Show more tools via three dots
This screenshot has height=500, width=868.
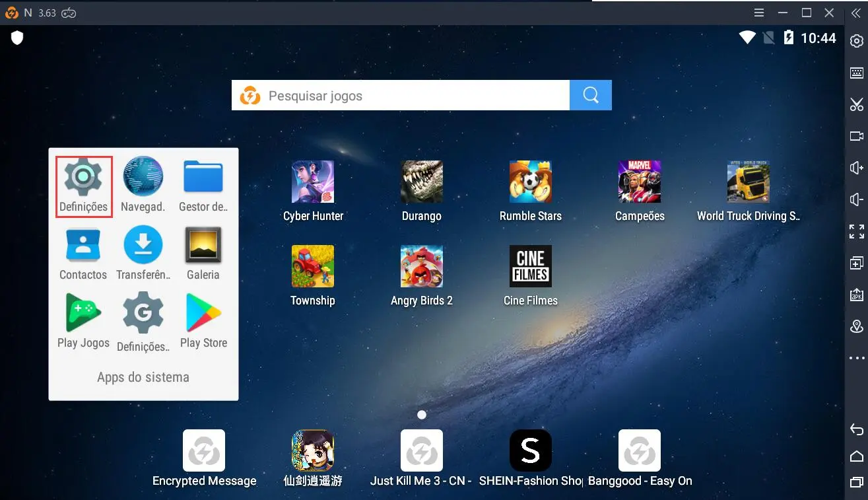857,358
